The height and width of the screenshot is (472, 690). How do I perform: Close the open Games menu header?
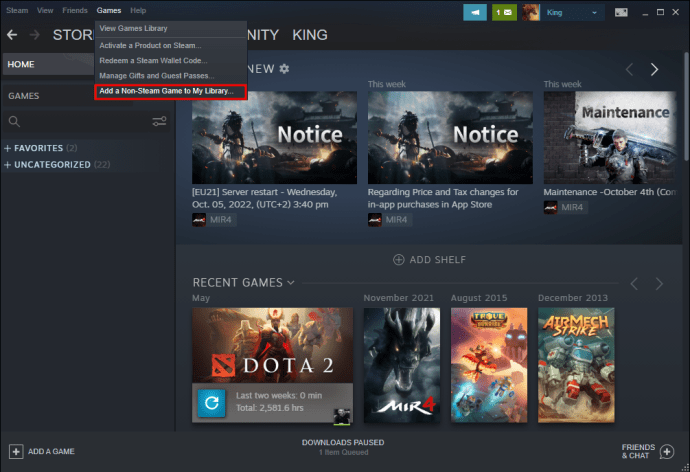[109, 10]
